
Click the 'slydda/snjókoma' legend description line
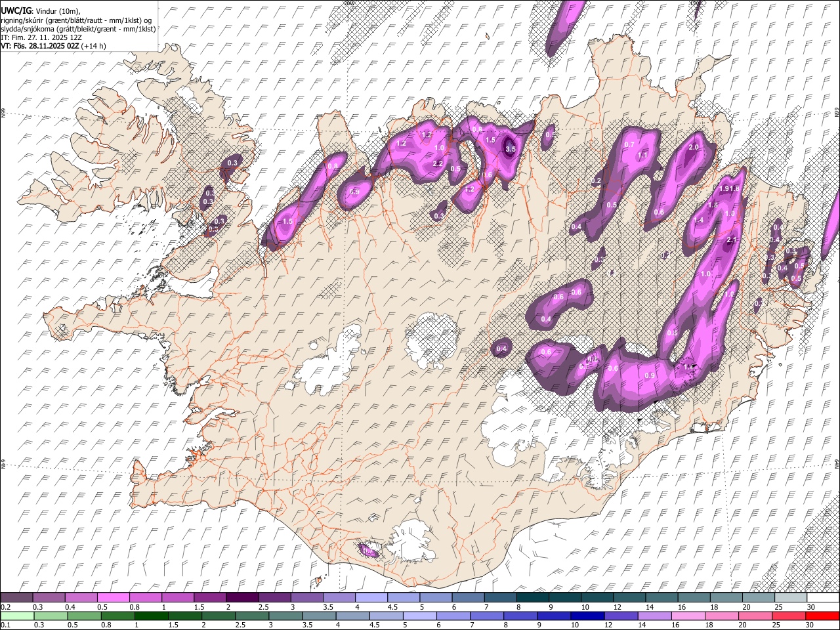[78, 29]
